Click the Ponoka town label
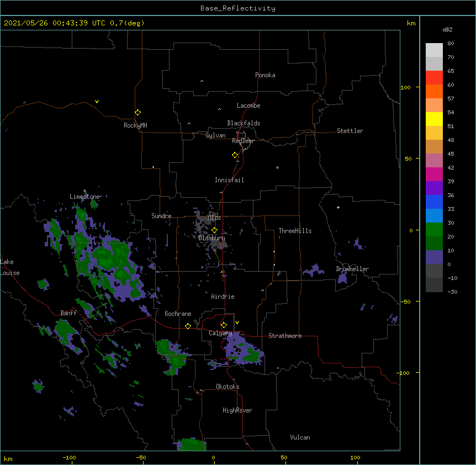The height and width of the screenshot is (465, 476). point(265,75)
